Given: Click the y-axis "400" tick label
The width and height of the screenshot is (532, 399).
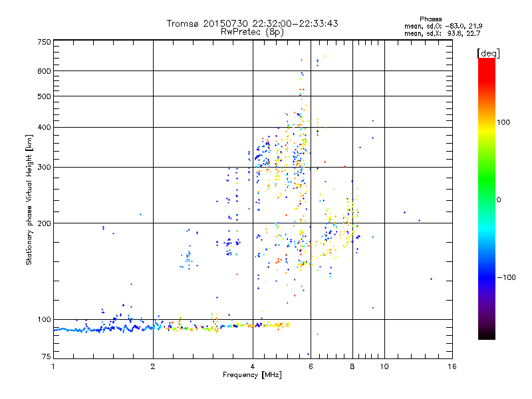Looking at the screenshot, I should click(x=44, y=128).
